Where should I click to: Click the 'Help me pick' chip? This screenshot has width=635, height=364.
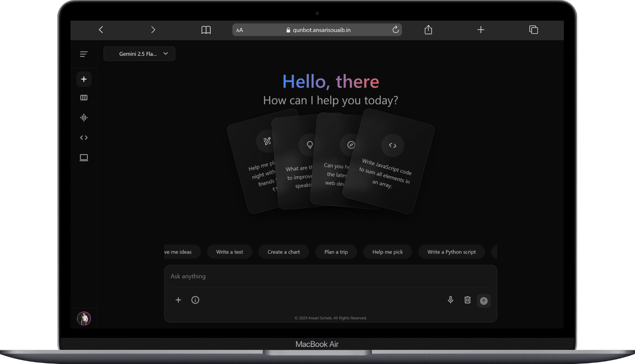387,252
